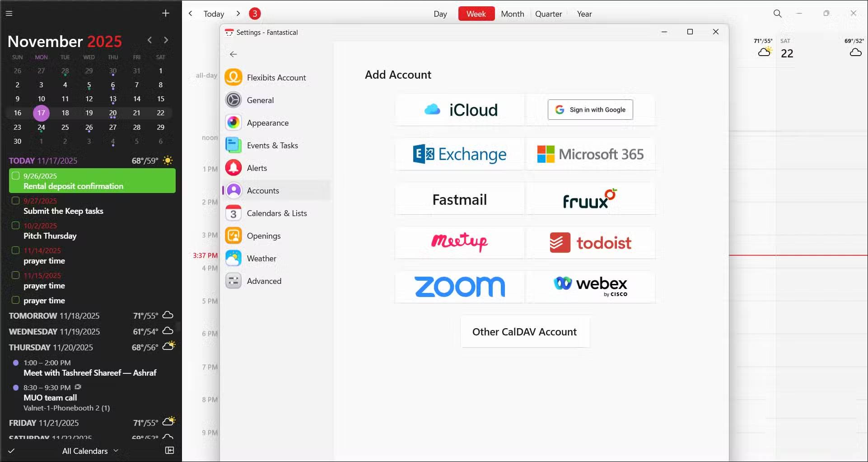Go to next month in mini calendar
The width and height of the screenshot is (868, 462).
(166, 40)
